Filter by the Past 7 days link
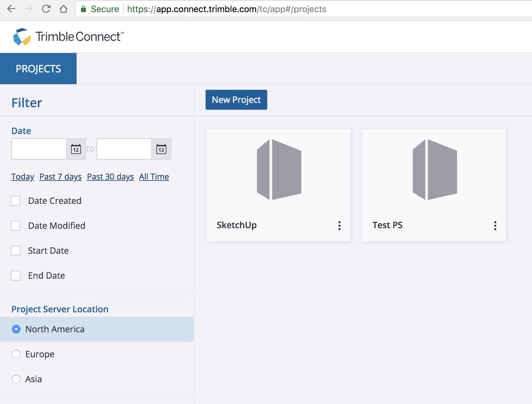532x404 pixels. pos(60,177)
